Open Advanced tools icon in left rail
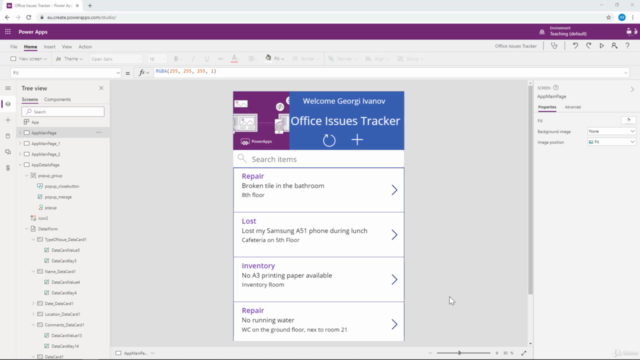The height and width of the screenshot is (360, 640). pyautogui.click(x=8, y=168)
